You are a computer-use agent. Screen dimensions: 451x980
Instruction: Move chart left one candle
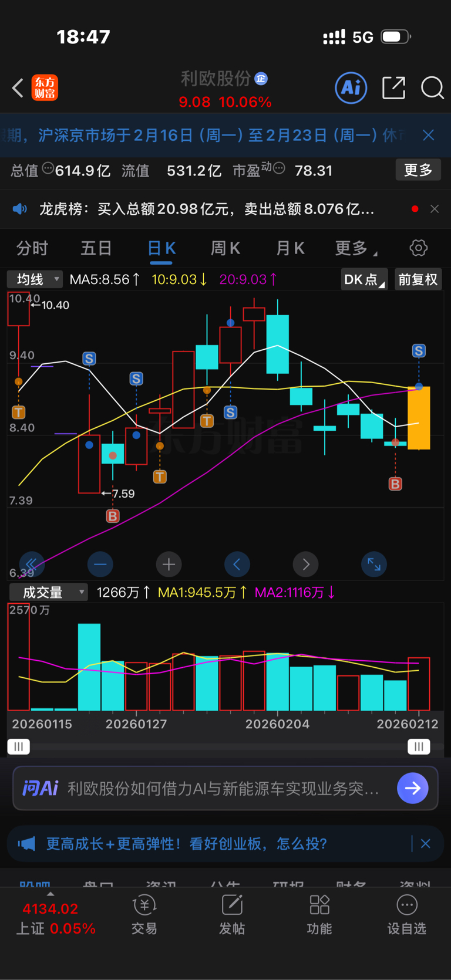coord(237,565)
